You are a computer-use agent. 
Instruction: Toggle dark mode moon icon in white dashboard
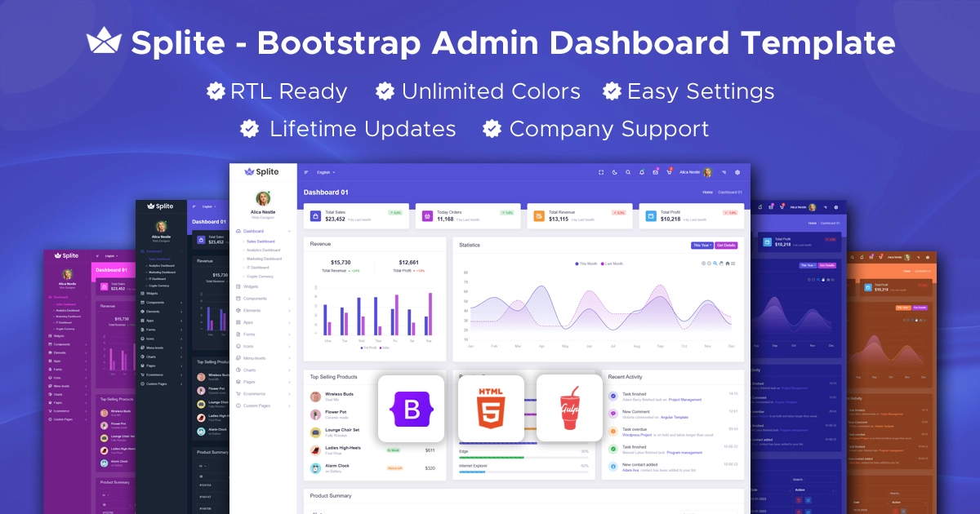(x=614, y=172)
